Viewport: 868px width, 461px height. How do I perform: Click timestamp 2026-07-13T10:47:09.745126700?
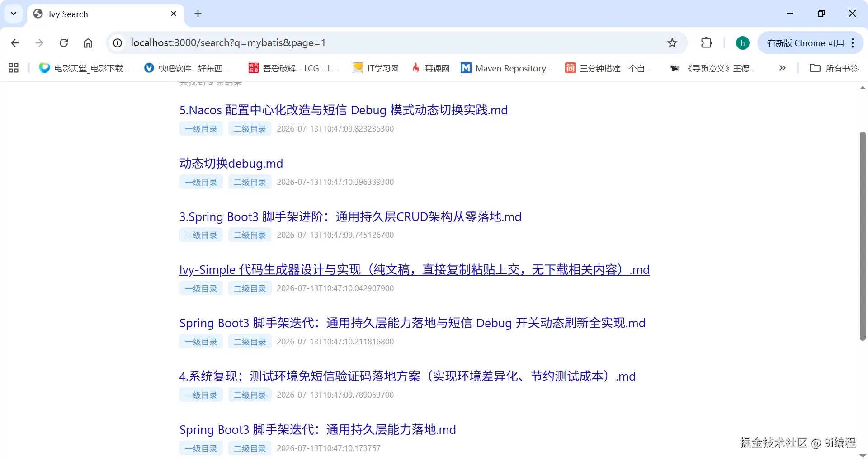(x=335, y=235)
